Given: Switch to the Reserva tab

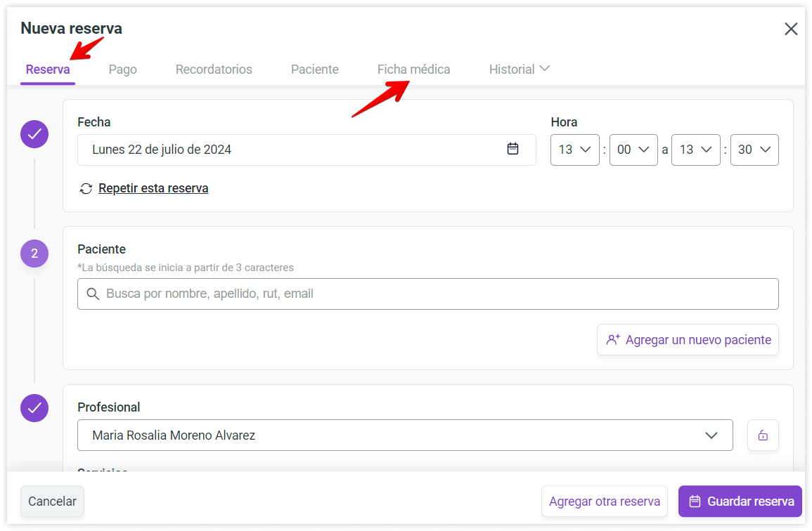Looking at the screenshot, I should pos(48,70).
